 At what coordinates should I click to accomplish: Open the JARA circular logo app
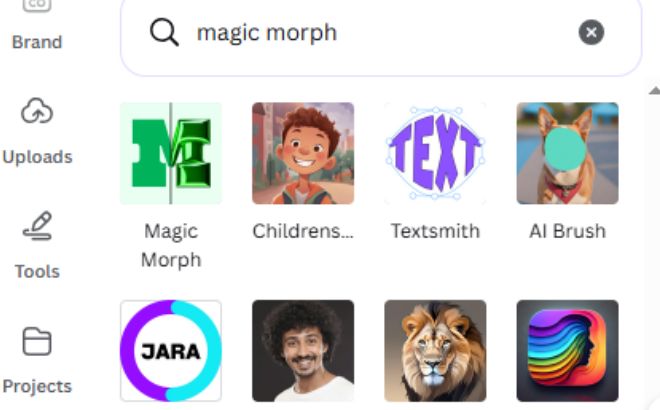170,351
